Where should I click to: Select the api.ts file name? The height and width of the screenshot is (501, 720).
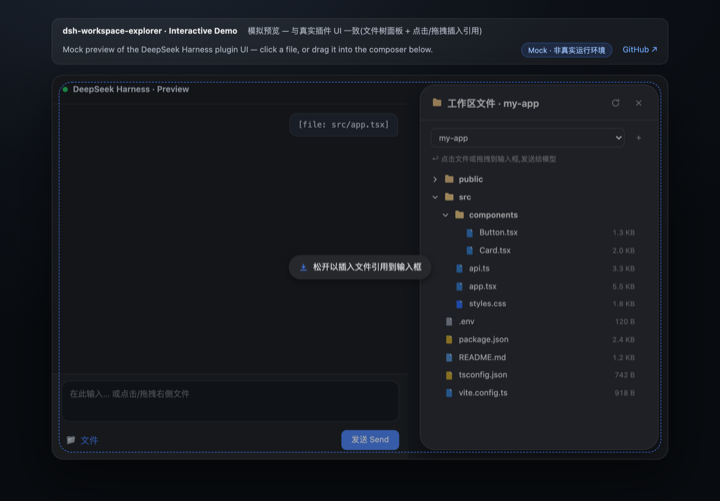(479, 268)
